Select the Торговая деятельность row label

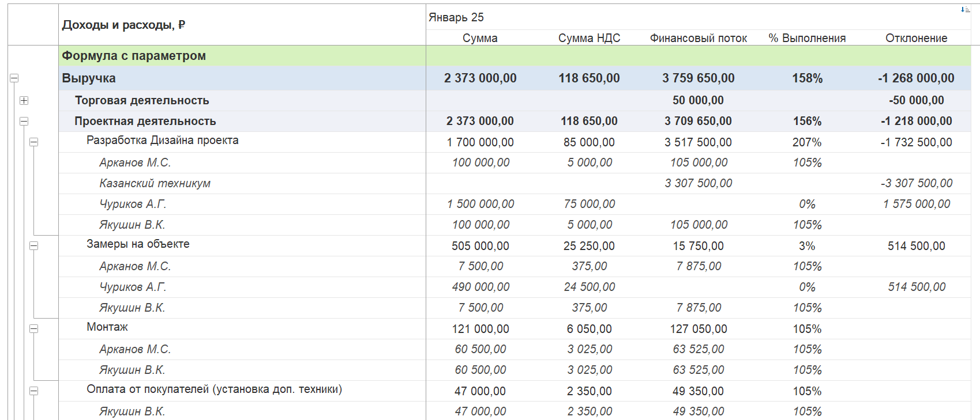142,100
